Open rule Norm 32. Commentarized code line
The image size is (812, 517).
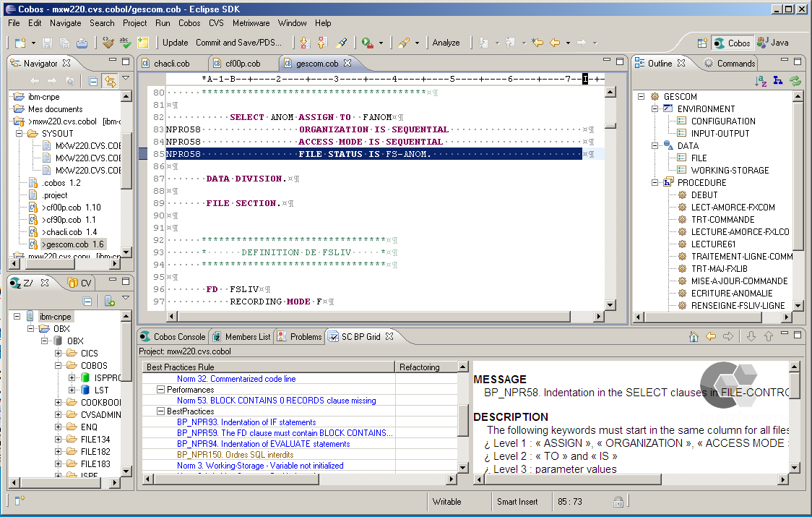pyautogui.click(x=236, y=379)
